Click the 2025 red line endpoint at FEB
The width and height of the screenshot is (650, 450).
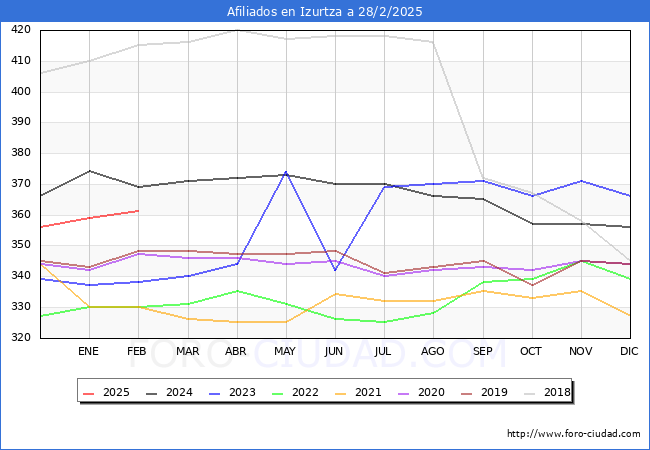coord(138,211)
